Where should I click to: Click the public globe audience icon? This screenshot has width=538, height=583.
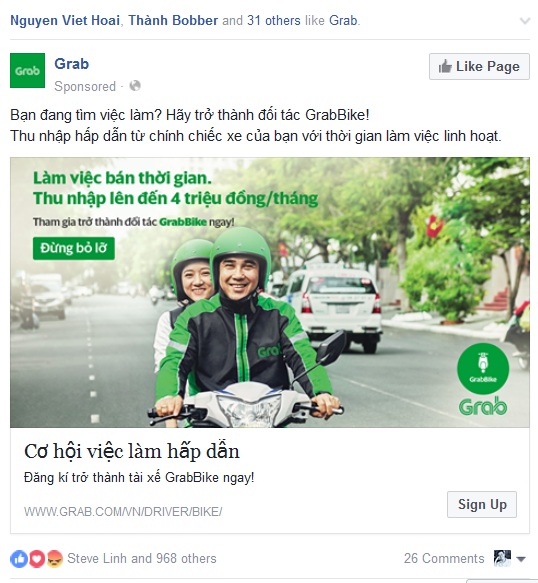135,86
